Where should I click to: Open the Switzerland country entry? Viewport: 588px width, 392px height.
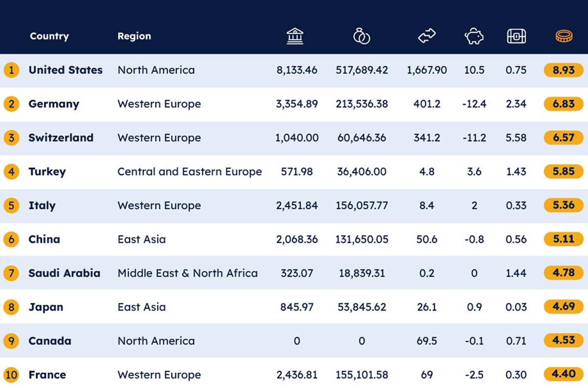61,138
